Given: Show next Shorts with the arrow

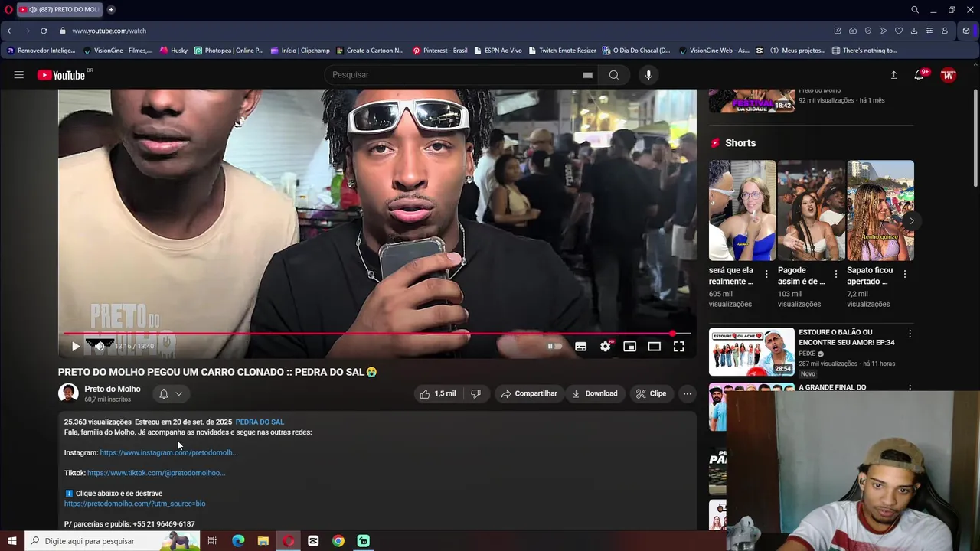Looking at the screenshot, I should [x=911, y=221].
